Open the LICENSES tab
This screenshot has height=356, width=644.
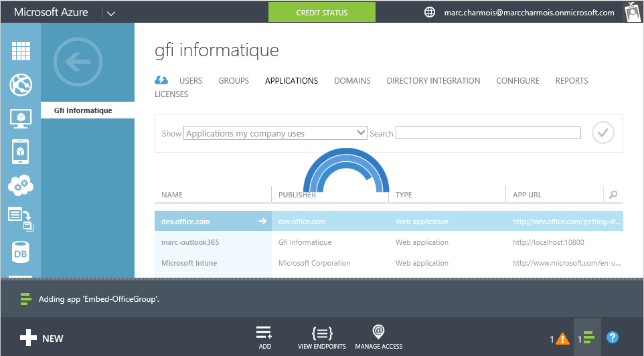coord(171,94)
